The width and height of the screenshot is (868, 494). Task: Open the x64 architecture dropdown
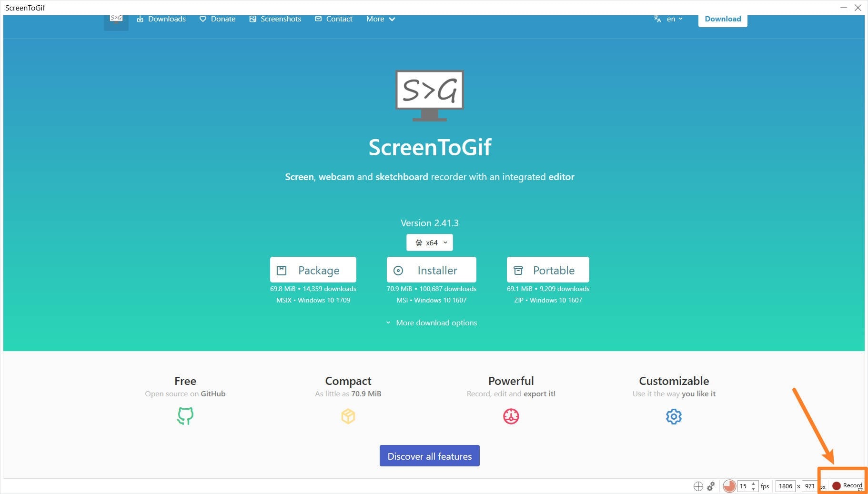(430, 242)
